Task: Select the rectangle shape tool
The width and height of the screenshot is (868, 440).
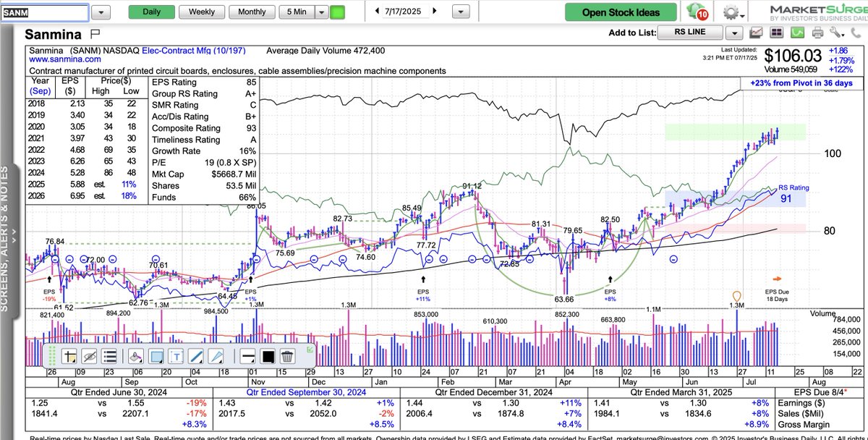Action: point(156,356)
